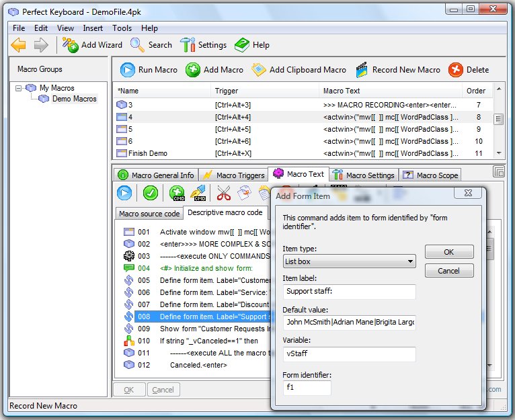The height and width of the screenshot is (420, 515).
Task: Sort the macro list by Name column
Action: click(162, 91)
